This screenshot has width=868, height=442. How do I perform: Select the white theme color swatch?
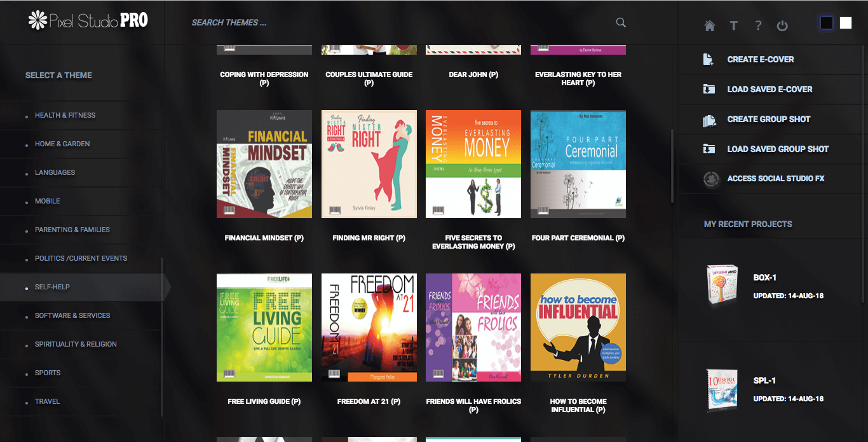pos(845,23)
